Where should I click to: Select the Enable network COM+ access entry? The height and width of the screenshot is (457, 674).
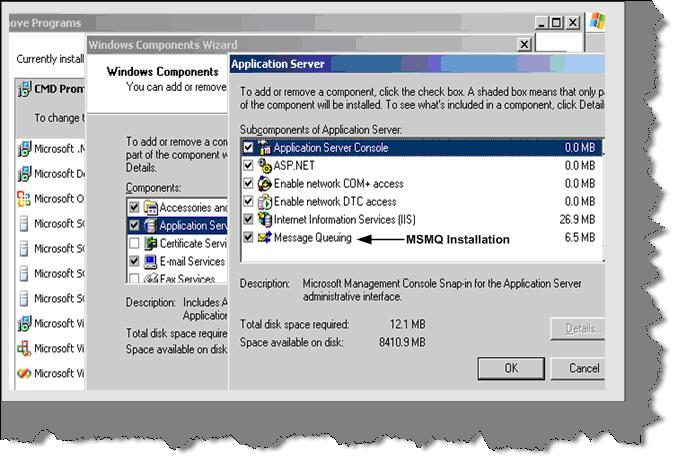click(339, 184)
